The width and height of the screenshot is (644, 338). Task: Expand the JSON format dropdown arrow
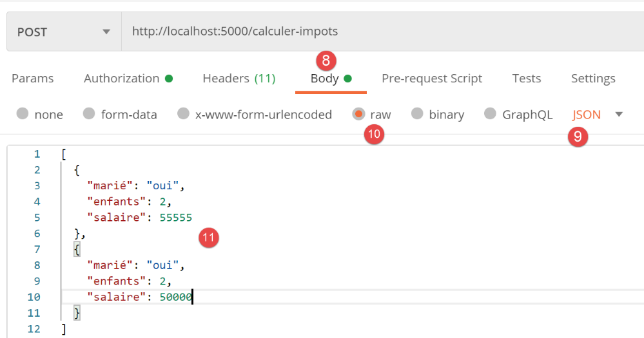619,115
